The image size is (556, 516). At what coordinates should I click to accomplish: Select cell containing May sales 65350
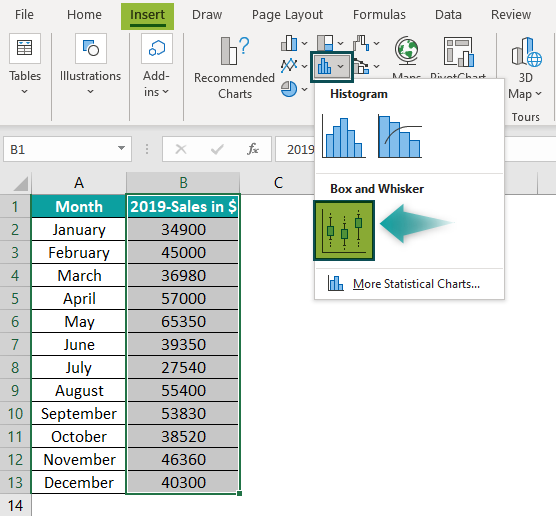point(183,322)
